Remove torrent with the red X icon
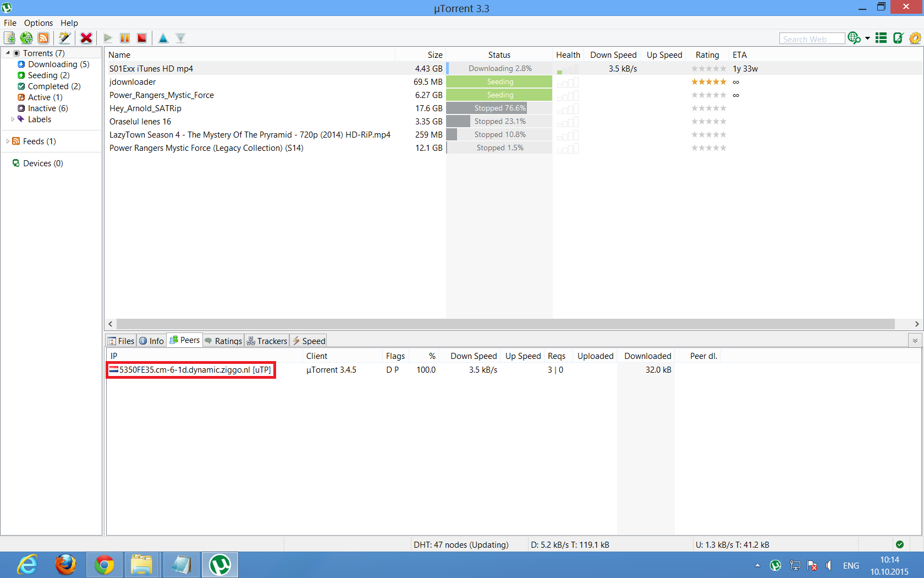This screenshot has width=924, height=578. (86, 38)
